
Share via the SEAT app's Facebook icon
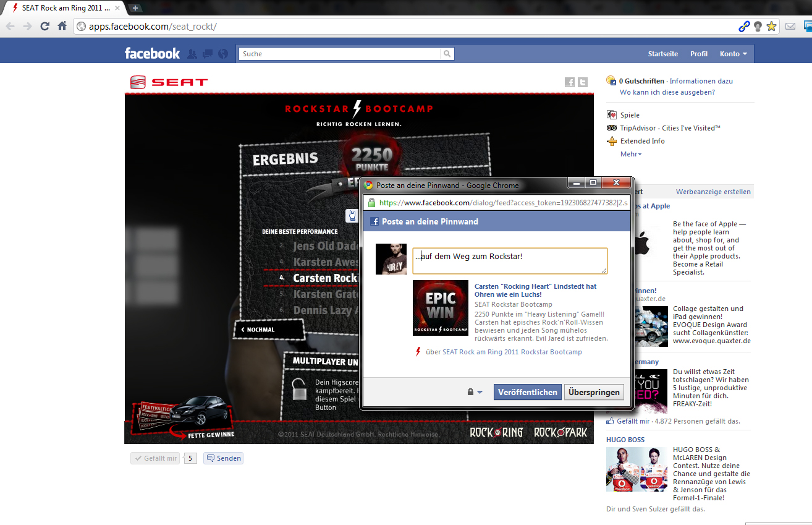pos(570,82)
